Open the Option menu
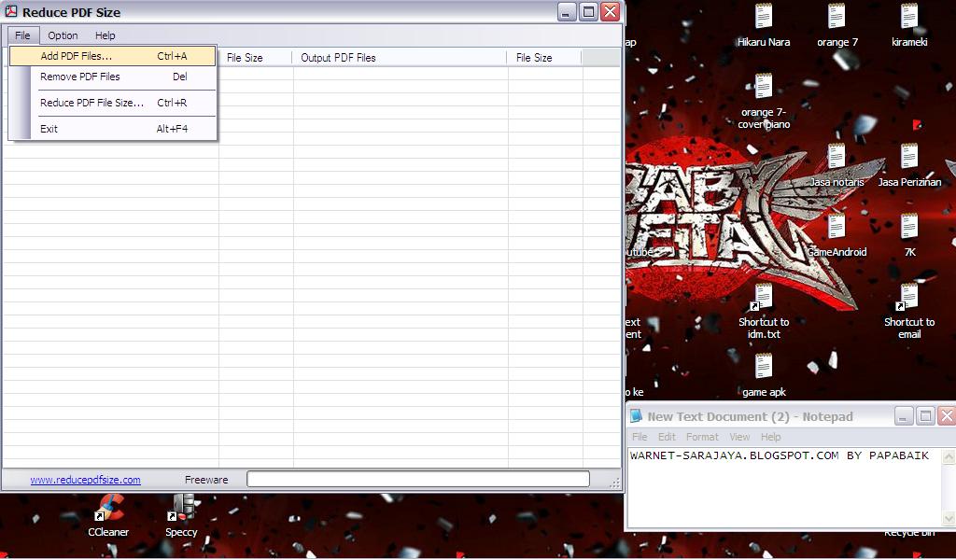 click(x=63, y=35)
